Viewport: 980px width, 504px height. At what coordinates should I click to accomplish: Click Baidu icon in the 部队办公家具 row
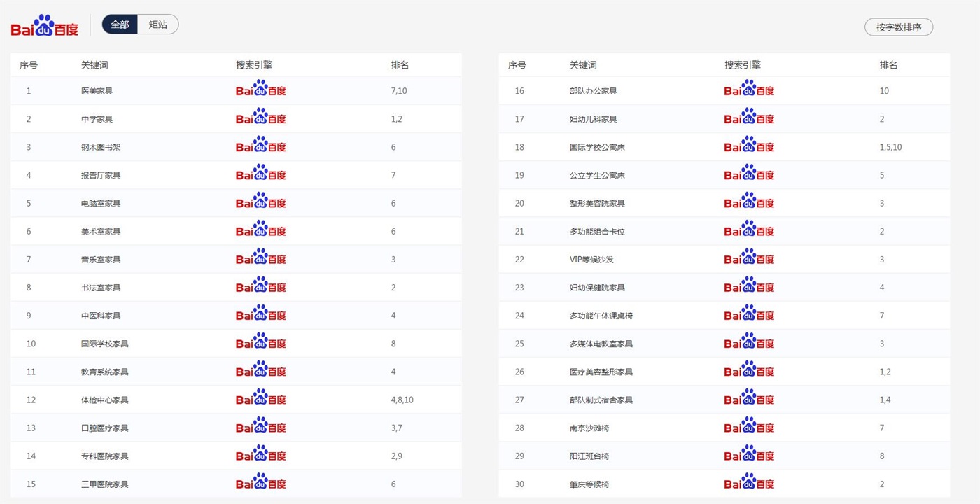click(x=749, y=90)
